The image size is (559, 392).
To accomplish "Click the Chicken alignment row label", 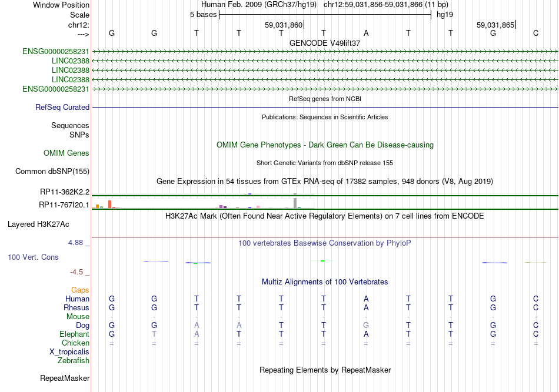I will pyautogui.click(x=75, y=343).
